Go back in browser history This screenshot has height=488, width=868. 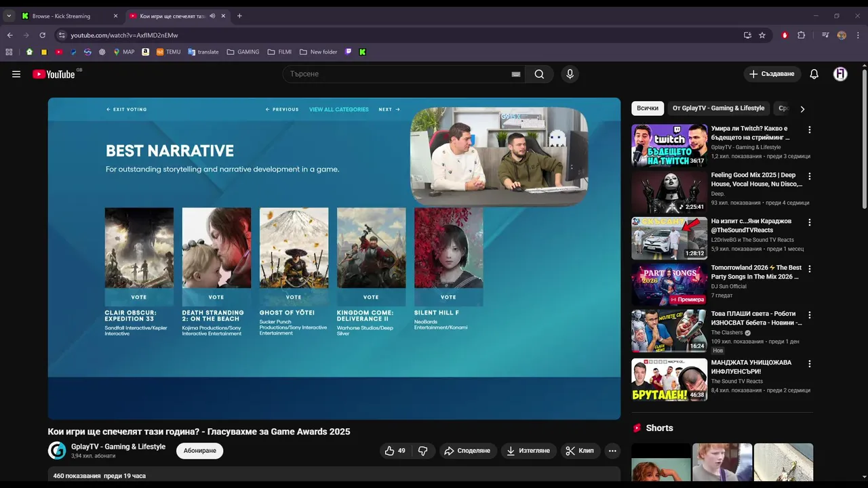[x=10, y=35]
